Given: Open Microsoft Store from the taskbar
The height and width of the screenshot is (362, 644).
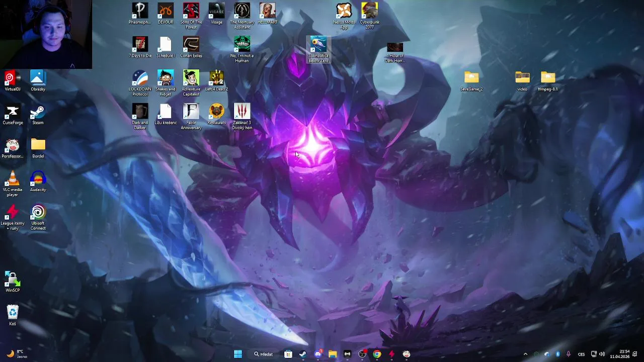Looking at the screenshot, I should tap(288, 354).
